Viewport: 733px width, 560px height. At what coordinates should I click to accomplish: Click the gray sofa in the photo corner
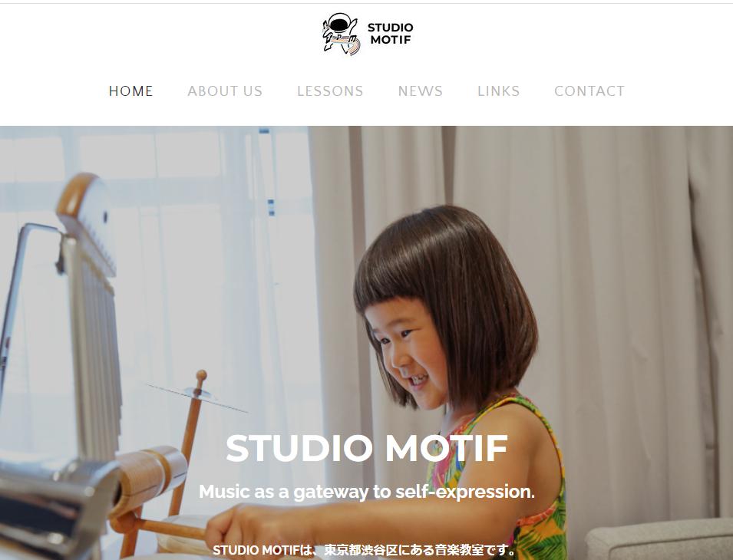pyautogui.click(x=659, y=539)
